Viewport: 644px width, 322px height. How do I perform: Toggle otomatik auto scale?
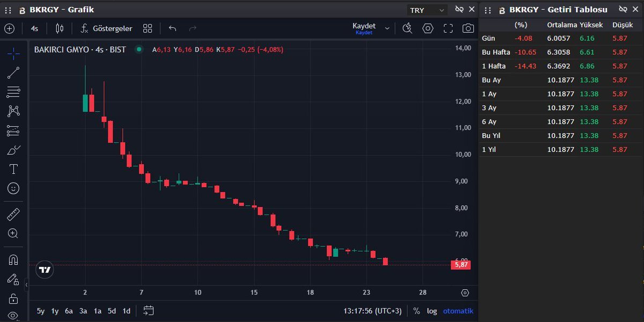coord(458,311)
